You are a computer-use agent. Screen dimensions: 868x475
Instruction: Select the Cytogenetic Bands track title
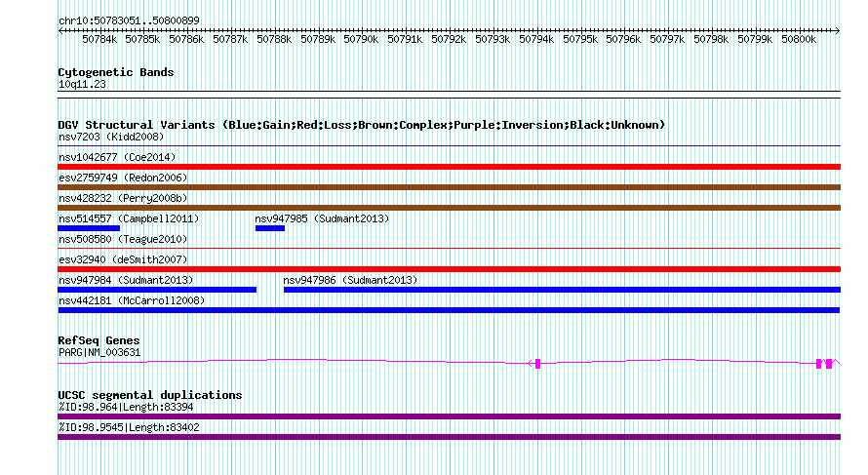tap(116, 72)
